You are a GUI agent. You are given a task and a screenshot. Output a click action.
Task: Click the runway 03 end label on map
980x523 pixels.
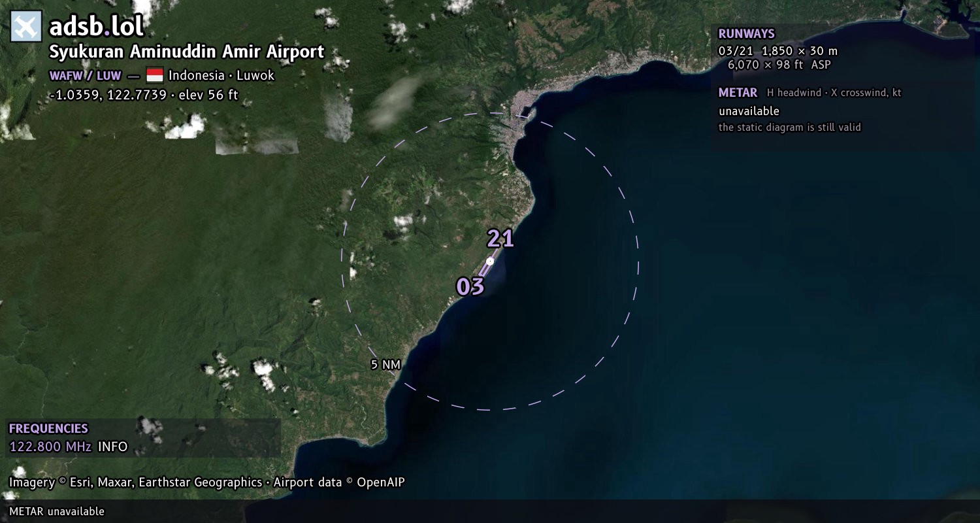[x=470, y=286]
